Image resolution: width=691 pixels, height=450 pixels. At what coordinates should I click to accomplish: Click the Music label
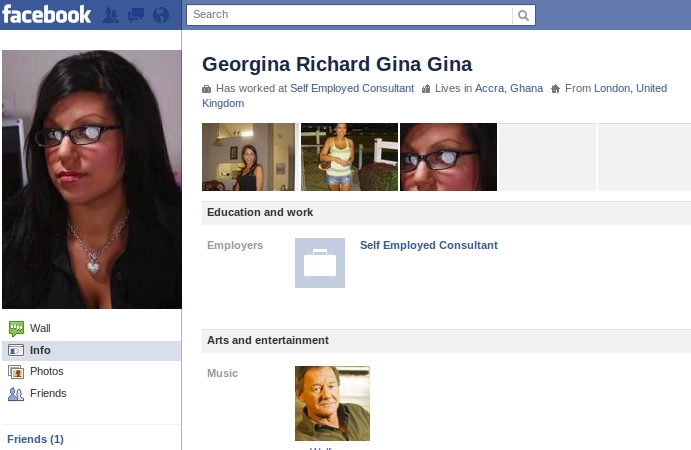pyautogui.click(x=223, y=373)
